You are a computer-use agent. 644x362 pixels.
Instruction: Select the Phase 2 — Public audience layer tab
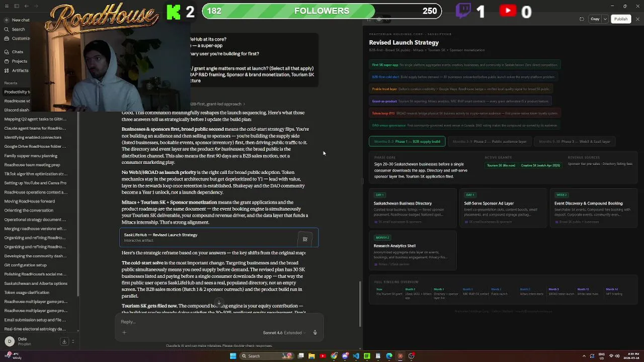pos(490,141)
